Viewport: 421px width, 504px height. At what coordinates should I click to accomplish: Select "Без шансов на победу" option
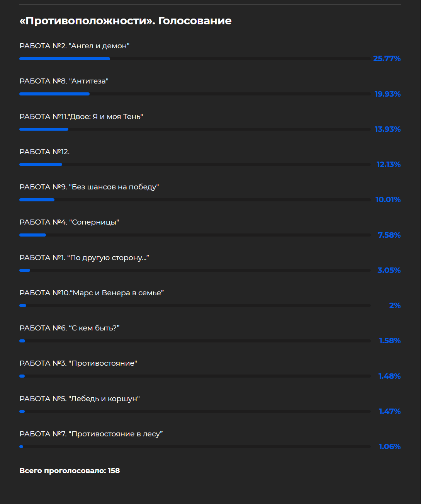89,187
